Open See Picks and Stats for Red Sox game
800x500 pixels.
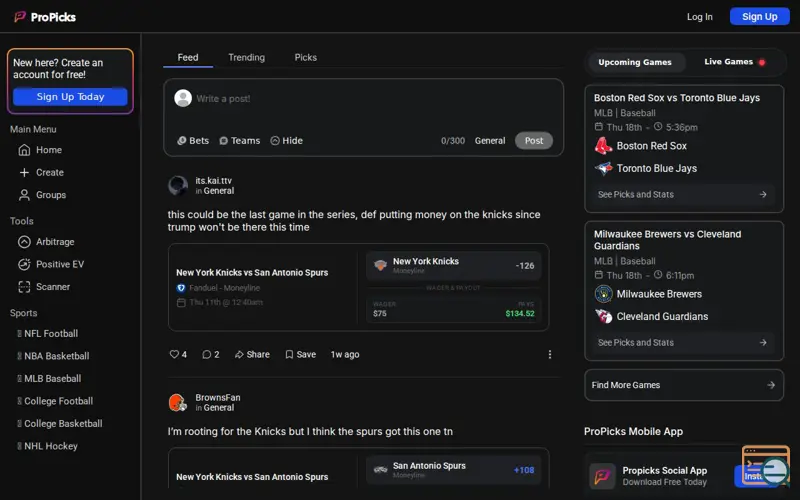(683, 194)
